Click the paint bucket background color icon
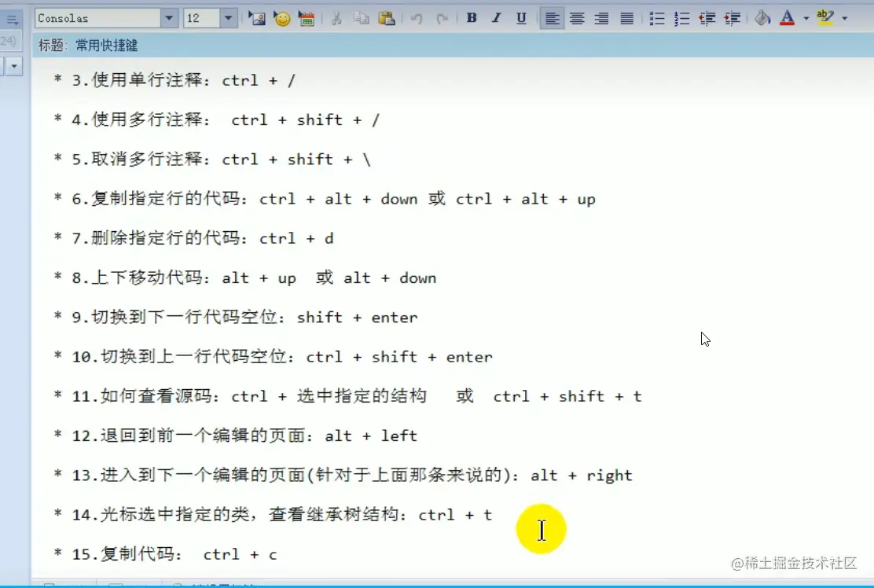The width and height of the screenshot is (874, 588). click(762, 18)
